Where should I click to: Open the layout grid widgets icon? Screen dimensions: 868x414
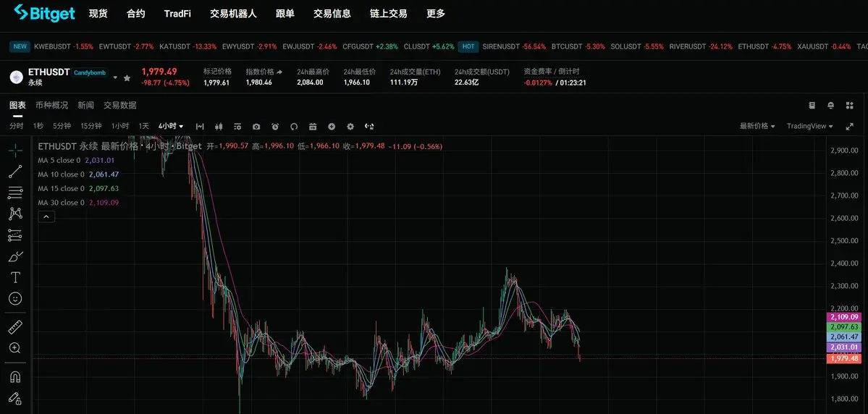pyautogui.click(x=850, y=105)
